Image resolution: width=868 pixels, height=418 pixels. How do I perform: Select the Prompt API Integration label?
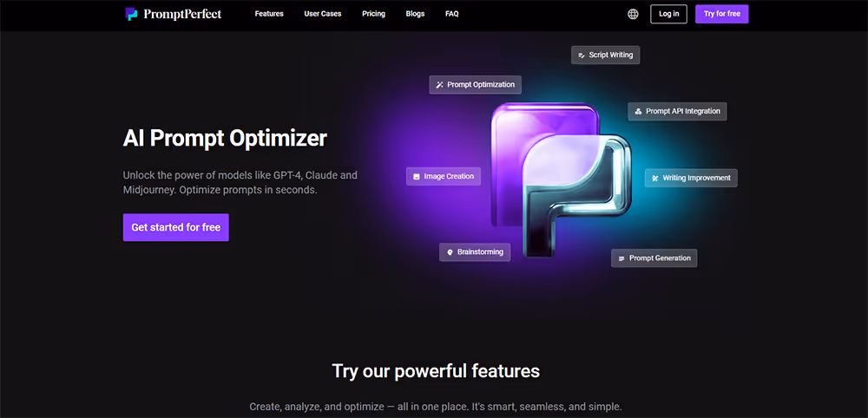[683, 111]
